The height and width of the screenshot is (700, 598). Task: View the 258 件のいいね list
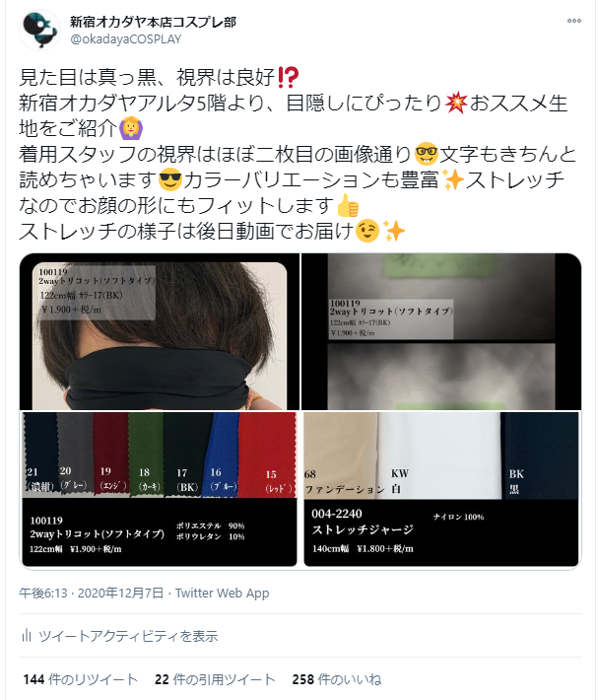pos(337,679)
